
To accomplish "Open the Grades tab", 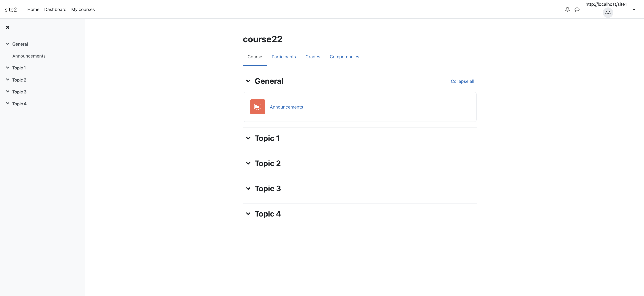I will [x=312, y=57].
